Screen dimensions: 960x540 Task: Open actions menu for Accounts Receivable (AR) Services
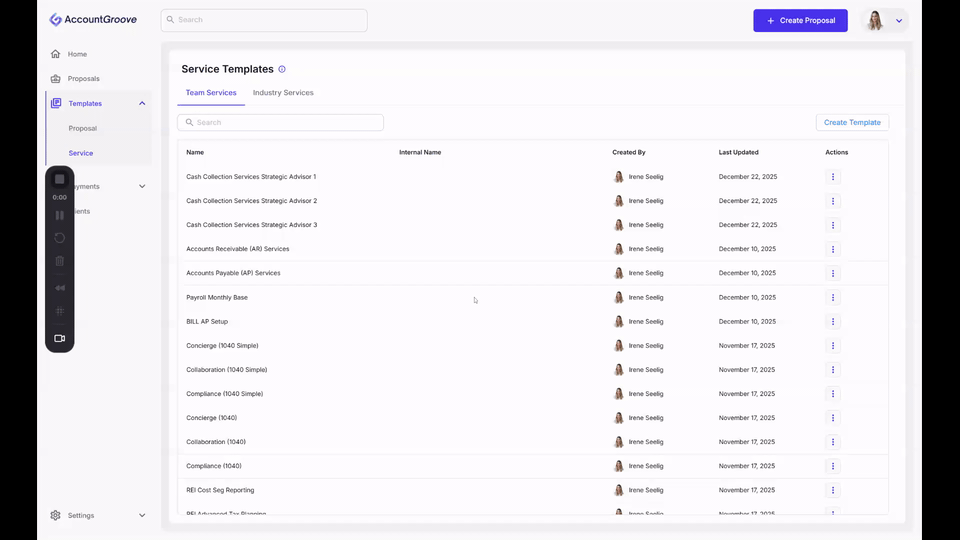pos(833,249)
